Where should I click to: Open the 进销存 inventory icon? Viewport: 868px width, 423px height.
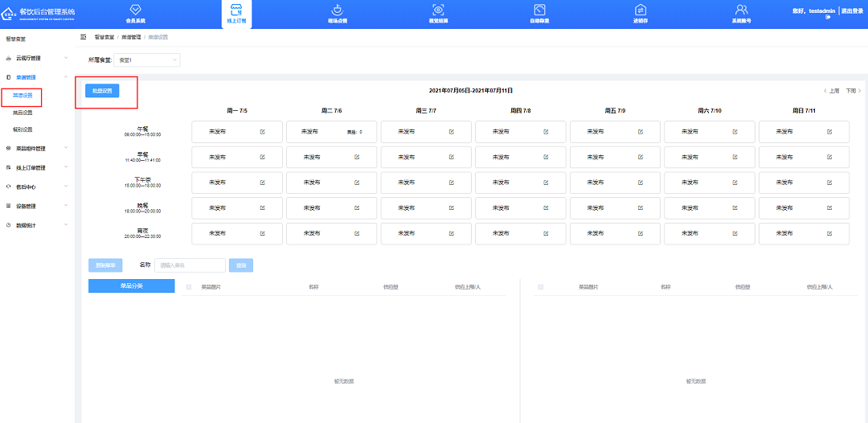[641, 10]
